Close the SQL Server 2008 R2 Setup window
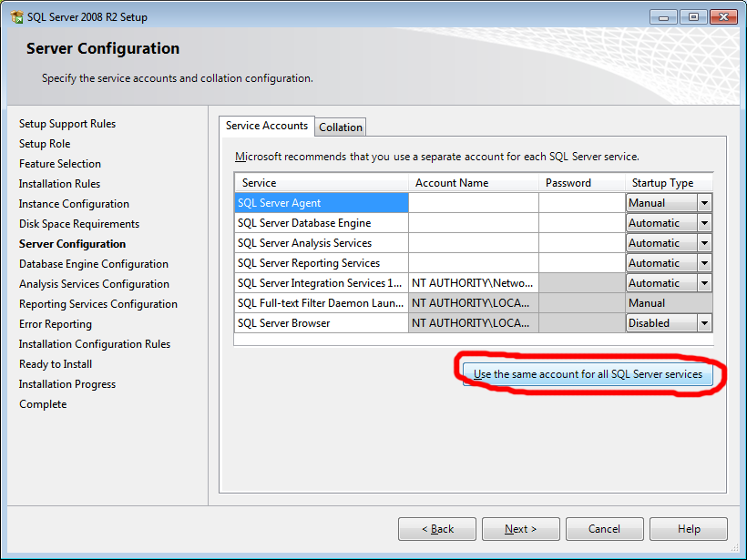Screen dimensions: 747x560 pos(721,16)
